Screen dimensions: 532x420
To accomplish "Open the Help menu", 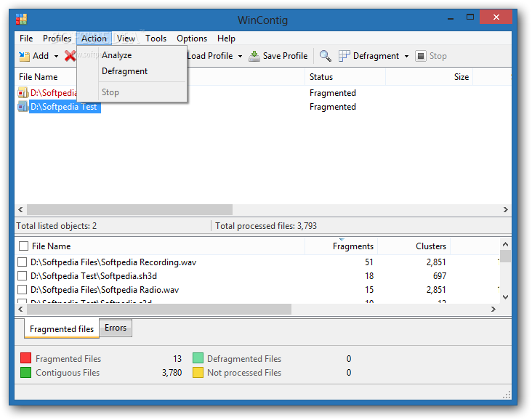I will (226, 39).
